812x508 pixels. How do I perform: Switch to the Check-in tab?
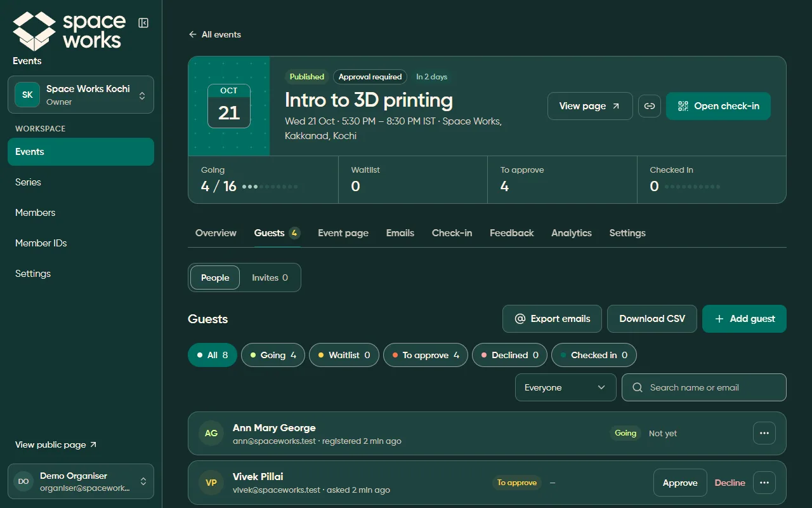452,233
